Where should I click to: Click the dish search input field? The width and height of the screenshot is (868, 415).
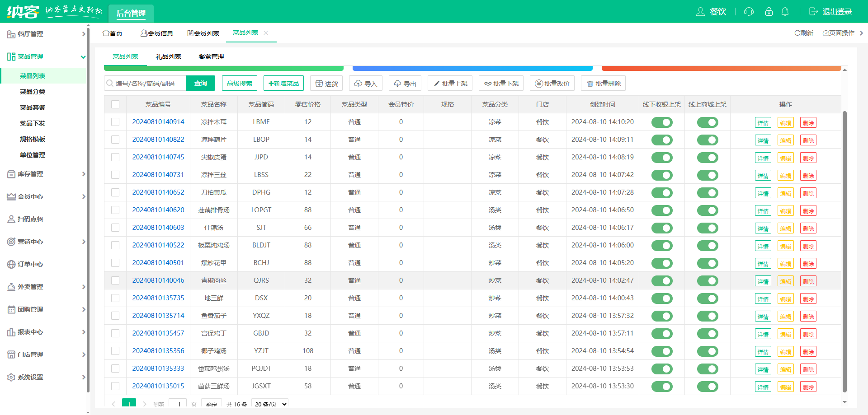coord(145,84)
